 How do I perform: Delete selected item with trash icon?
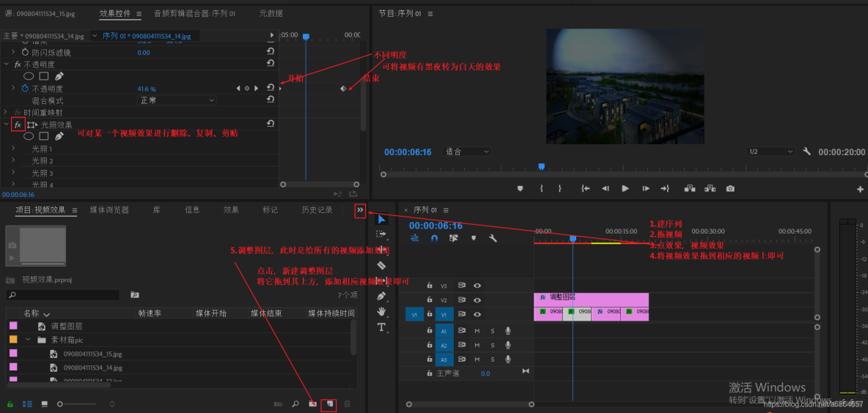point(347,404)
